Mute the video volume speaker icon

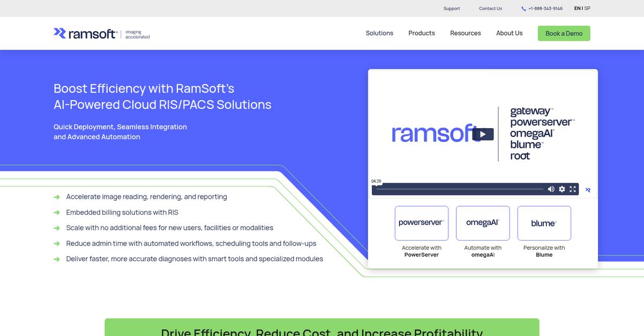(x=551, y=189)
